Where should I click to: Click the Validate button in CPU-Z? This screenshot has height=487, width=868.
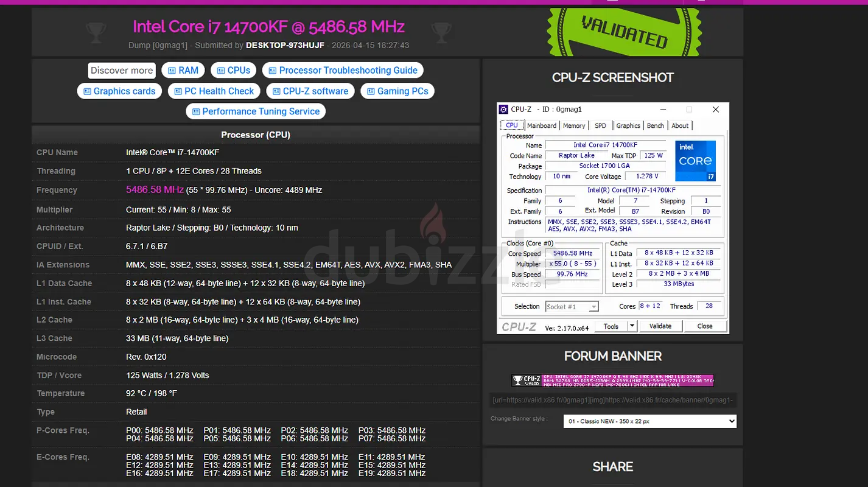660,326
